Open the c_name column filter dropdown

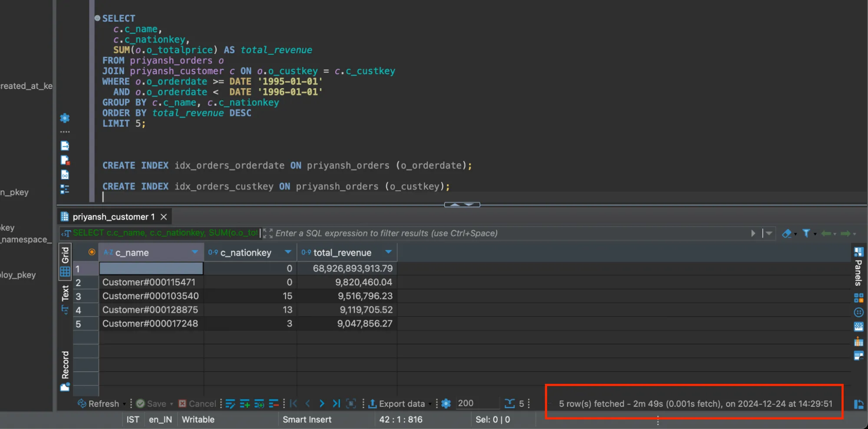195,252
